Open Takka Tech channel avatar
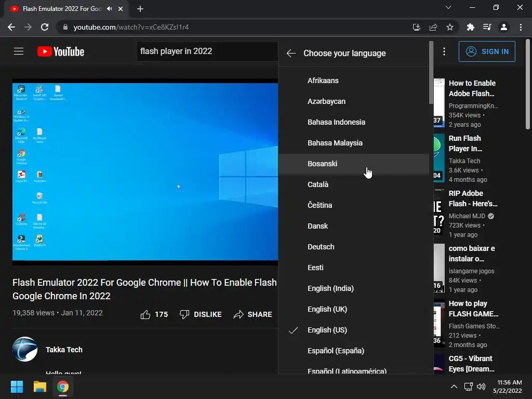 25,349
